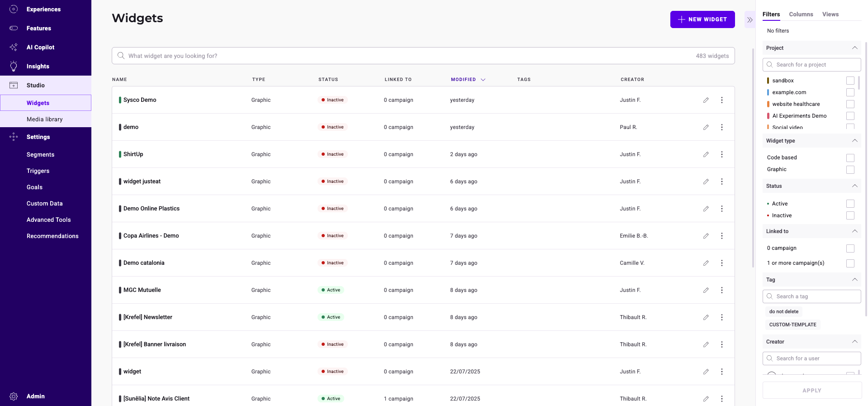Focus the widget search field
This screenshot has height=406, width=868.
coord(423,56)
